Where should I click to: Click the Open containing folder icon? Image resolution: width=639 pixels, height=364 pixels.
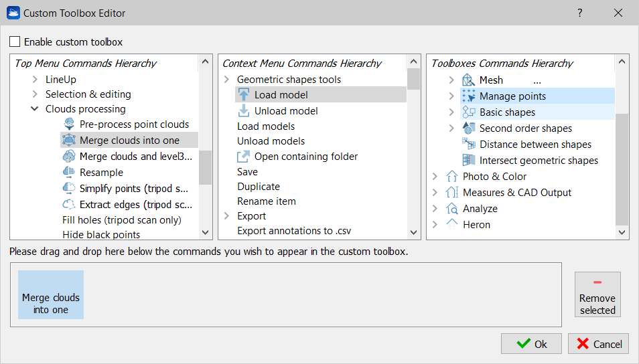pyautogui.click(x=244, y=157)
